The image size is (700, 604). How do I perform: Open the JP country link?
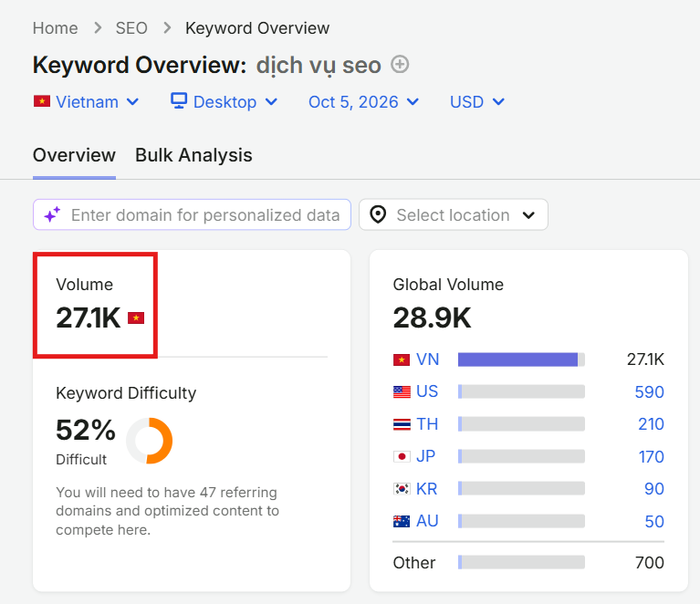pos(426,456)
